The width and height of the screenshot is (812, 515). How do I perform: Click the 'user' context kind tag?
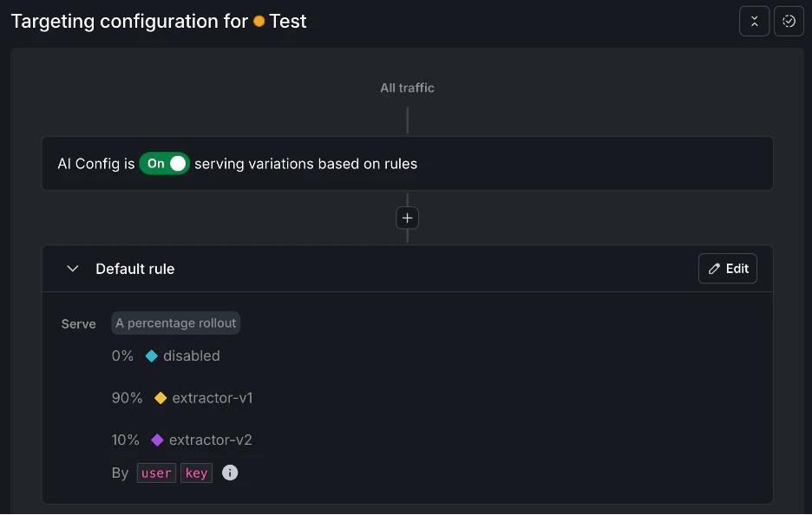tap(156, 473)
